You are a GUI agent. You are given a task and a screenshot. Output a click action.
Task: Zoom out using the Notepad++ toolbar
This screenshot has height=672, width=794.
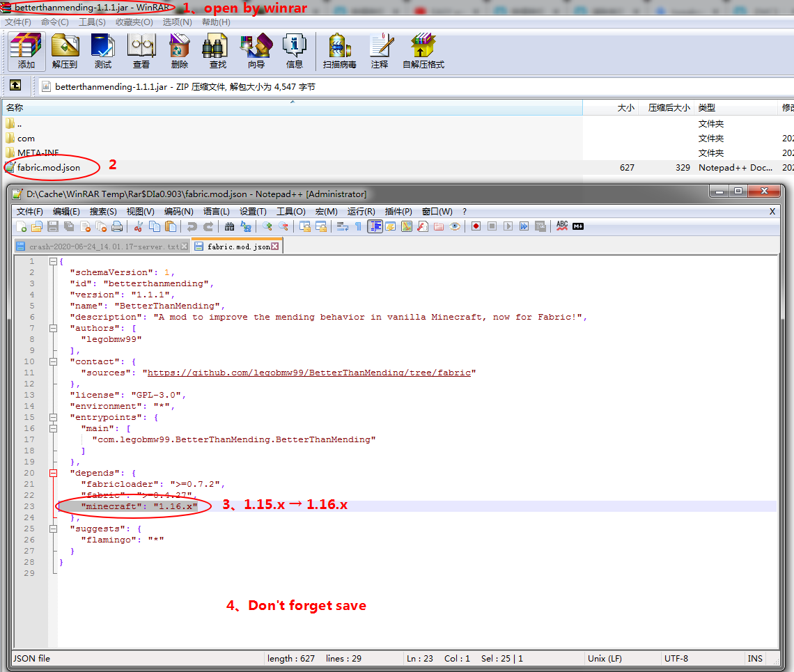(x=283, y=226)
